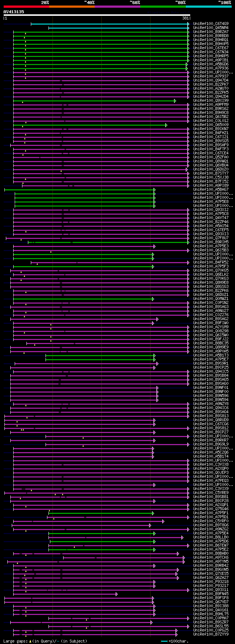The width and height of the screenshot is (235, 644).
Task: Click the green arrowhead of A5BAG7 alignment
Action: pyautogui.click(x=155, y=190)
